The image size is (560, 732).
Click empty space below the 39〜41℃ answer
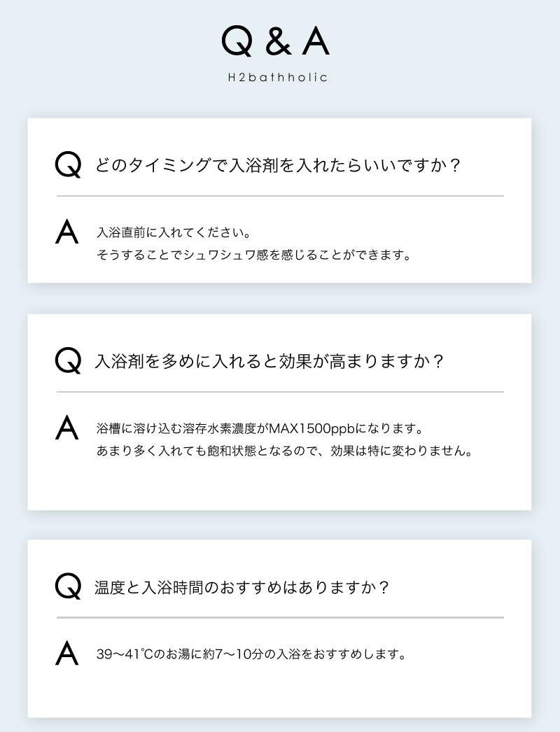pos(280,693)
